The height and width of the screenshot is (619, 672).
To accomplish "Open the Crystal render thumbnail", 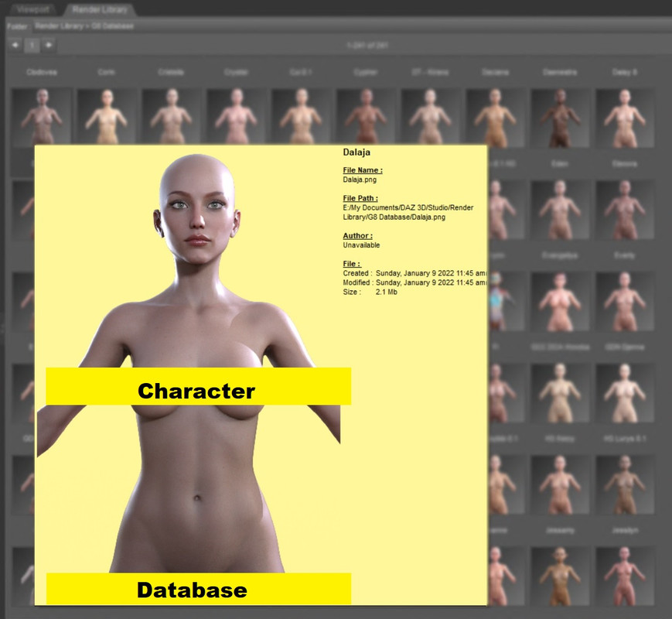I will pos(236,116).
